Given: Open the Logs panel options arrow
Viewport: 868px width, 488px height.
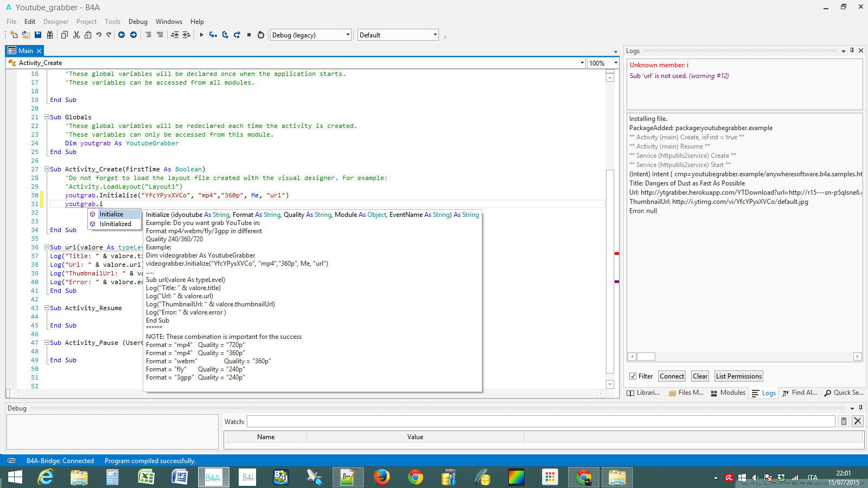Looking at the screenshot, I should tap(844, 51).
